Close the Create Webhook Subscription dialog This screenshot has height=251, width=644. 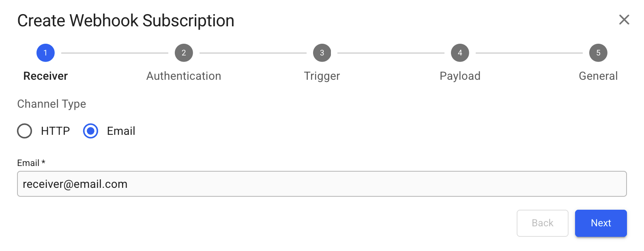click(x=624, y=19)
